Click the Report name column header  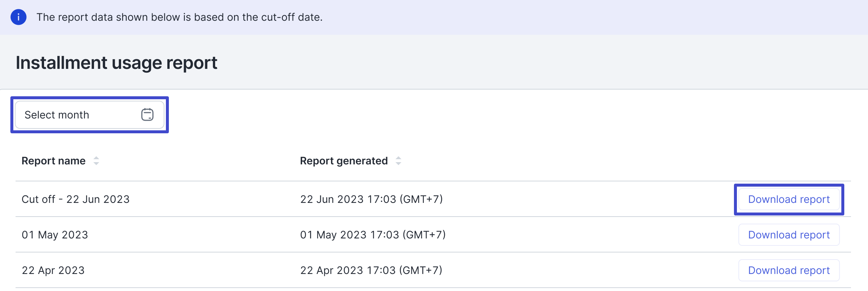click(54, 161)
